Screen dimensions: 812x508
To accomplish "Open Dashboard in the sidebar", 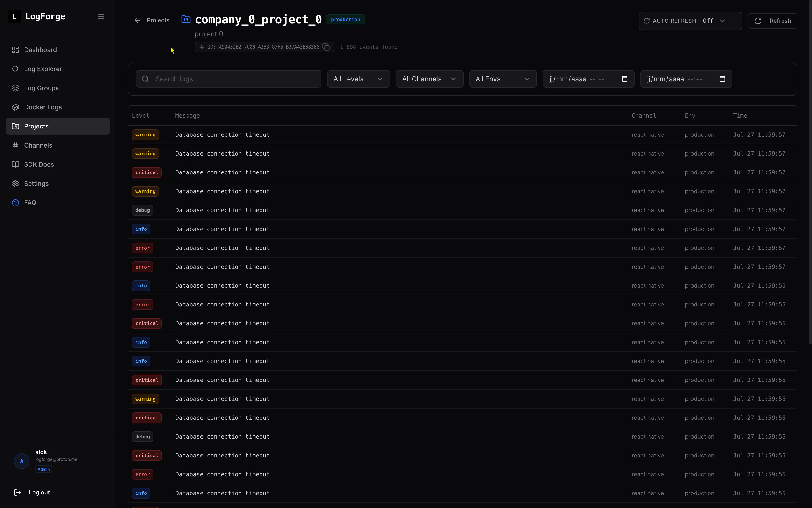I will pyautogui.click(x=58, y=50).
